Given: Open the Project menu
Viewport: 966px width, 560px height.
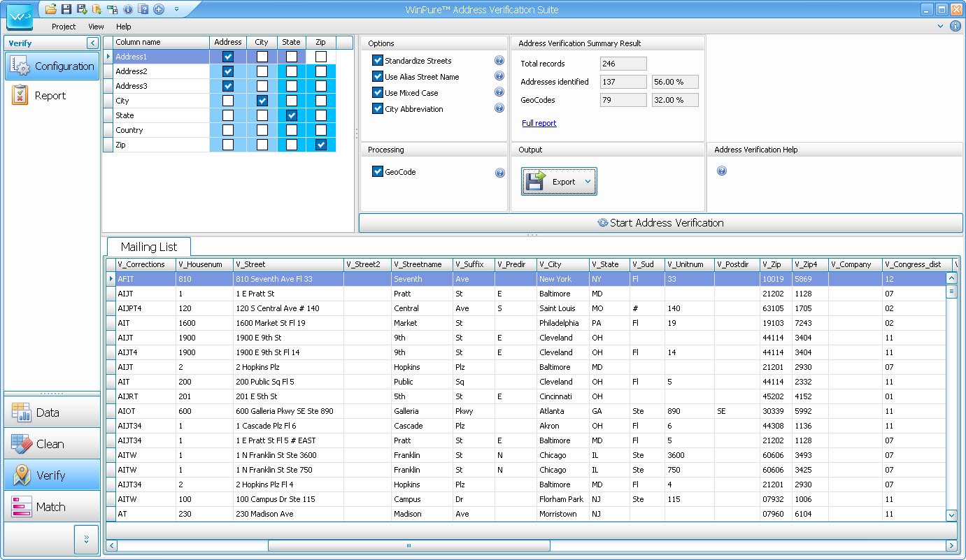Looking at the screenshot, I should click(64, 27).
